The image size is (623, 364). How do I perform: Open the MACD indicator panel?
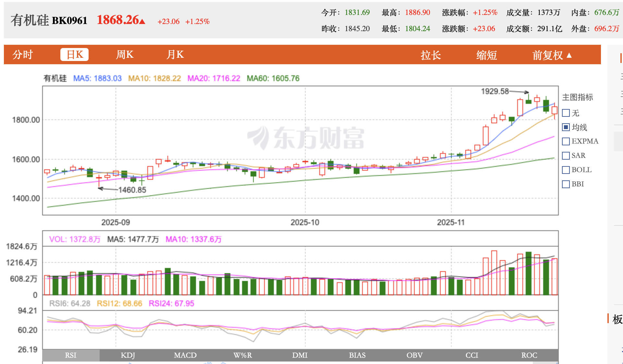point(185,355)
